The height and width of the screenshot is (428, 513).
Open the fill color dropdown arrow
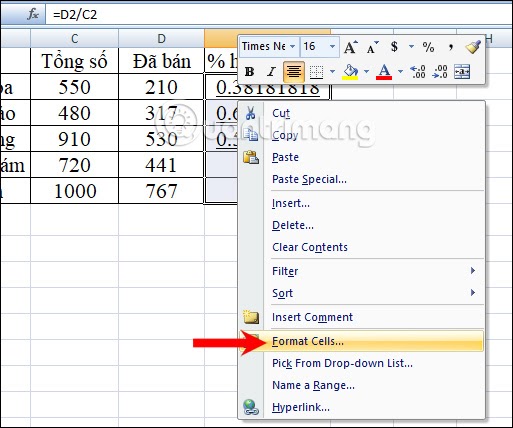point(366,71)
